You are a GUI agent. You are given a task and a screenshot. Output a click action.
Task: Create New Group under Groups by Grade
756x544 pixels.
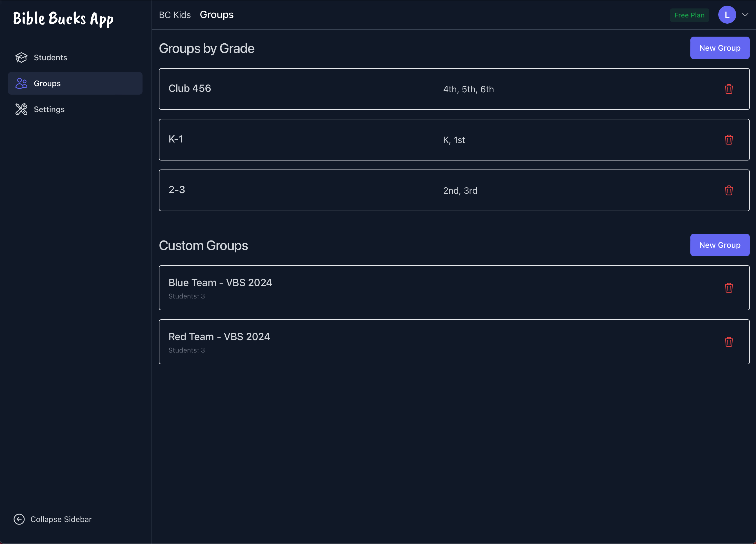tap(719, 48)
